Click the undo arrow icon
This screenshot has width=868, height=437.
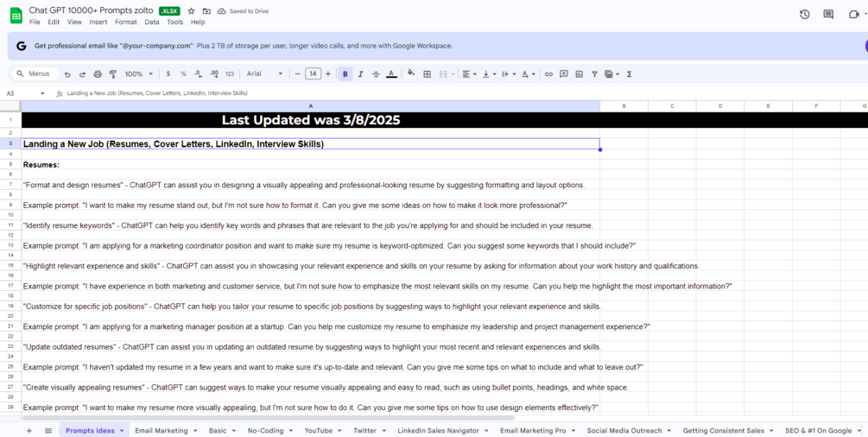pos(67,73)
